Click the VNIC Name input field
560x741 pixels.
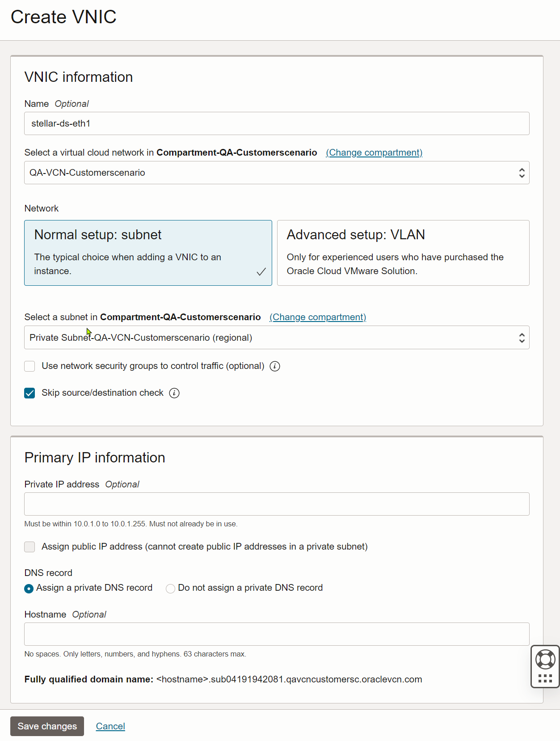click(277, 123)
